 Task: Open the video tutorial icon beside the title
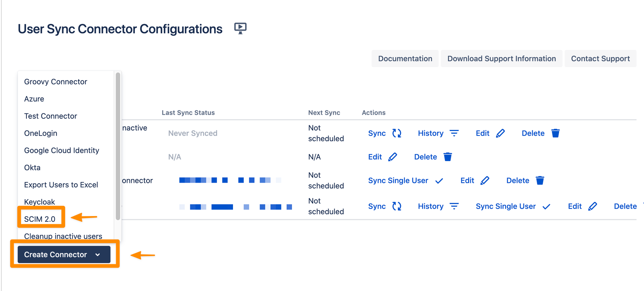tap(240, 28)
